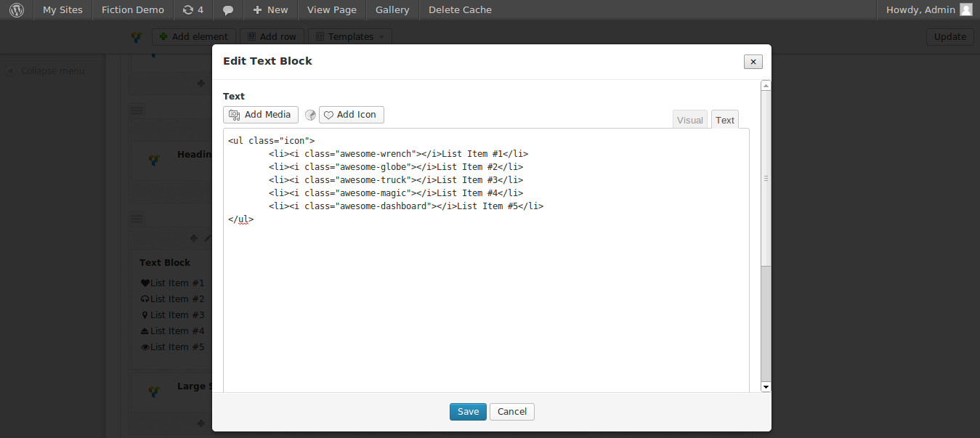
Task: Click the Add row button
Action: point(272,37)
